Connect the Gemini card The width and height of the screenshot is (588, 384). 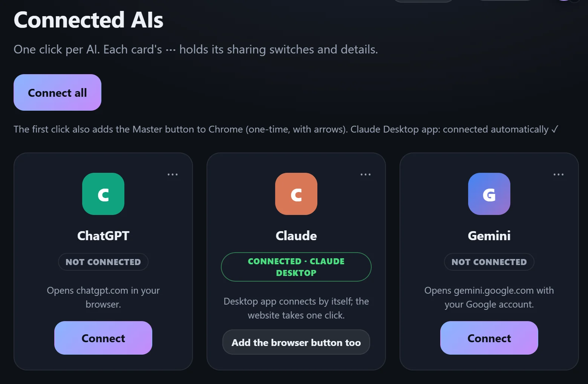click(x=489, y=338)
